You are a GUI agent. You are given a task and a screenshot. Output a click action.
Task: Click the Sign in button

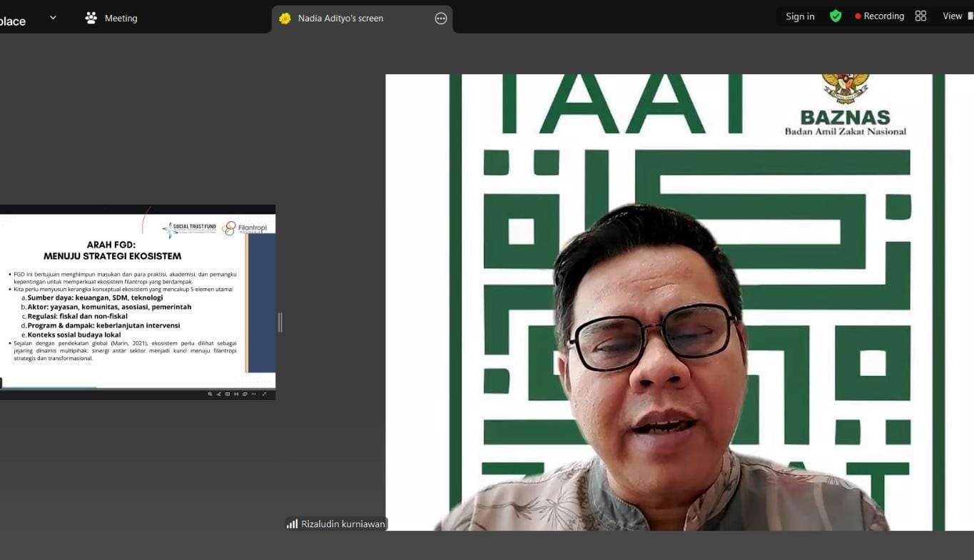click(800, 16)
